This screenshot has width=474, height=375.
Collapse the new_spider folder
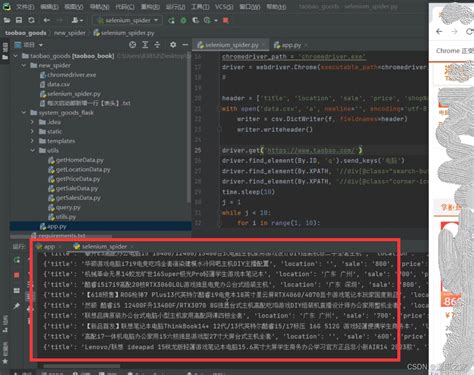coord(24,65)
